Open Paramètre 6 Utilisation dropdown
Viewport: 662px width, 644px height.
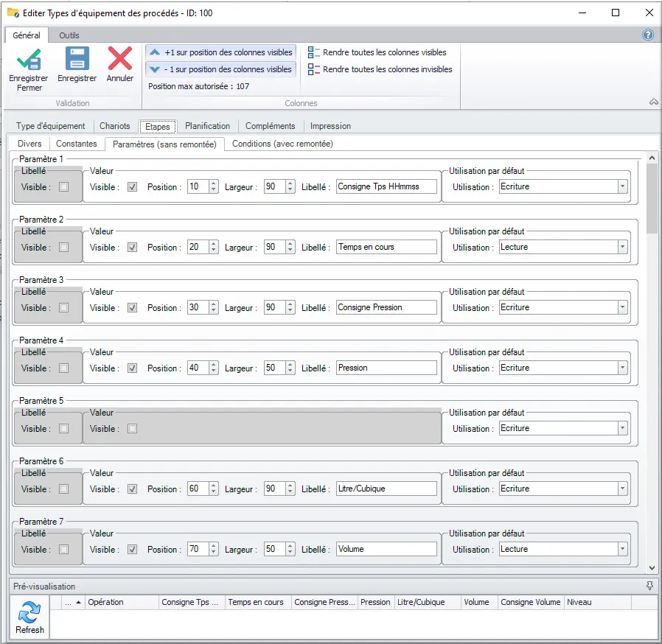[x=622, y=489]
